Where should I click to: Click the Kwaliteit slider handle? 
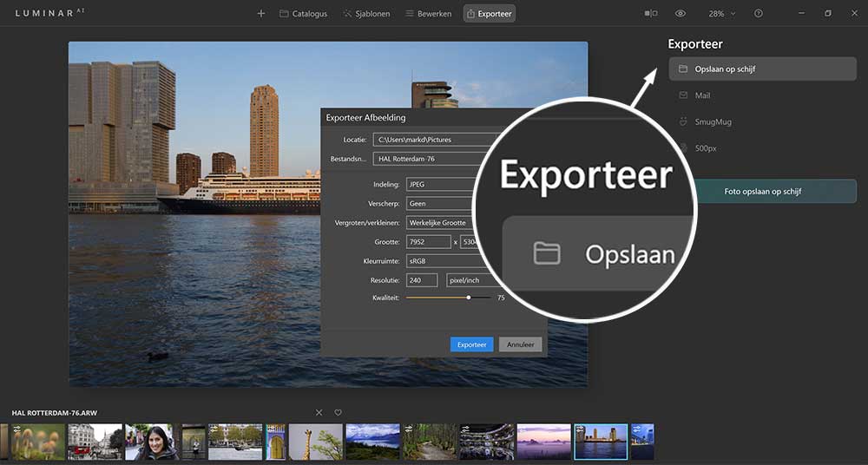pos(469,298)
